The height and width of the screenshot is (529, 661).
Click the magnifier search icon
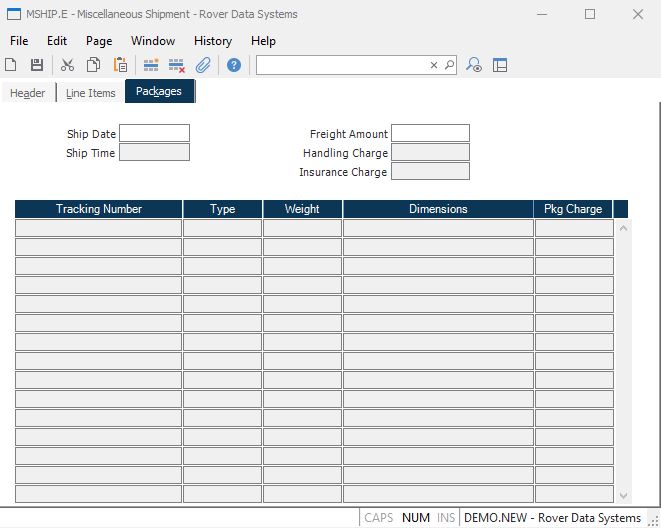(x=450, y=65)
